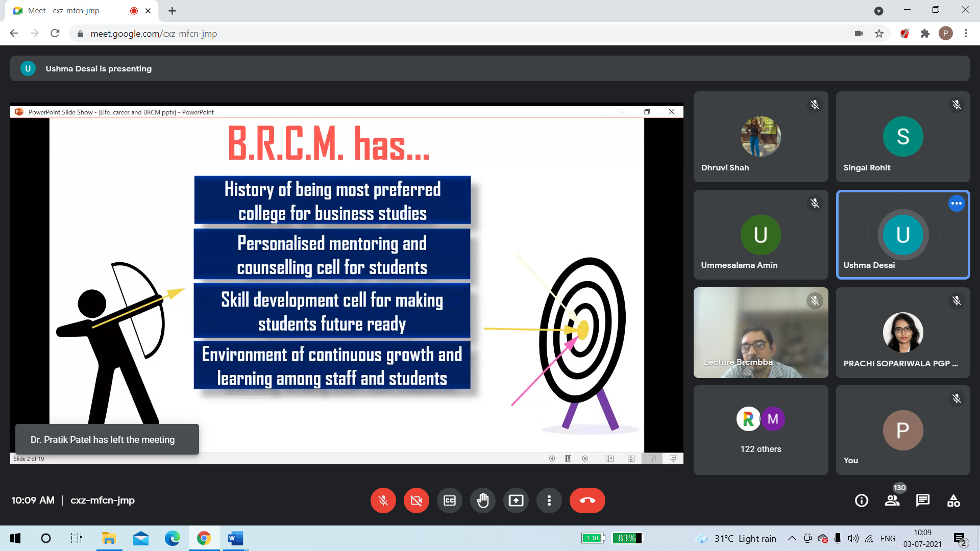Click the 83% battery indicator
This screenshot has height=551, width=980.
(627, 538)
